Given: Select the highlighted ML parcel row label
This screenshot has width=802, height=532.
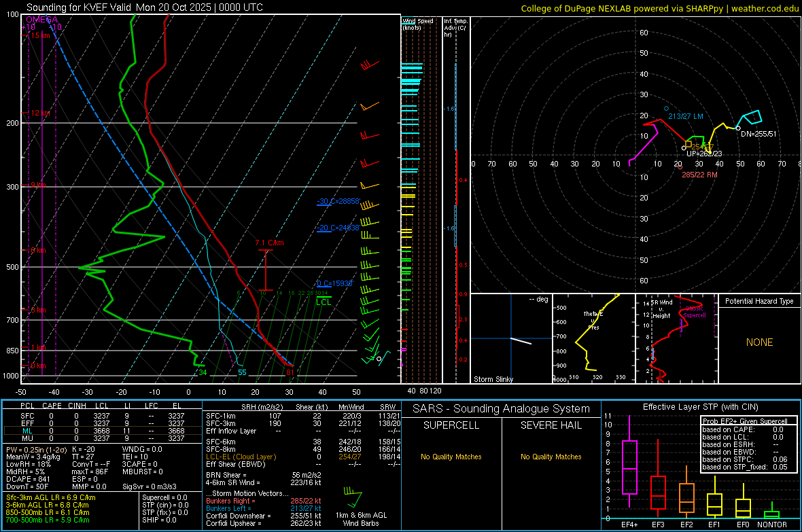Looking at the screenshot, I should click(27, 431).
